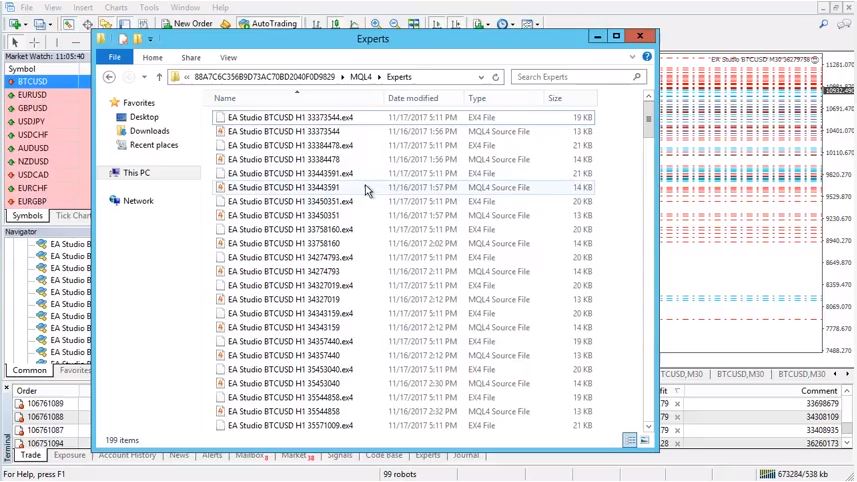Select the details view button

pyautogui.click(x=629, y=440)
